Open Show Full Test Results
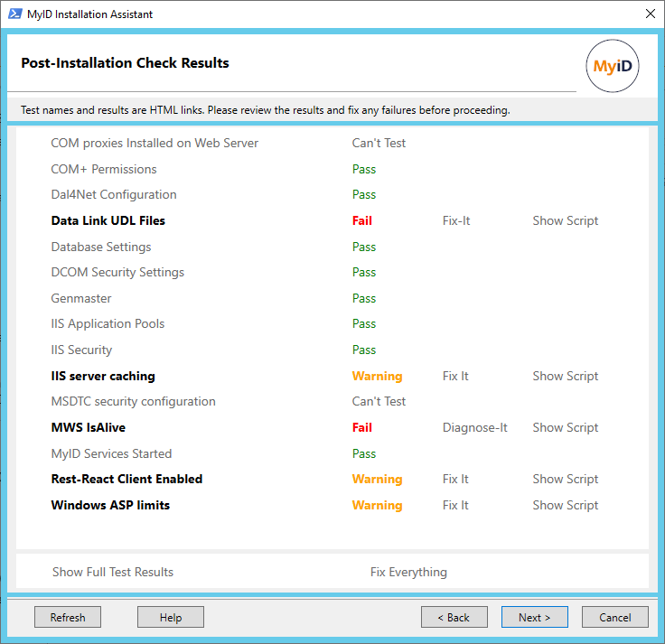This screenshot has width=665, height=644. coord(113,572)
